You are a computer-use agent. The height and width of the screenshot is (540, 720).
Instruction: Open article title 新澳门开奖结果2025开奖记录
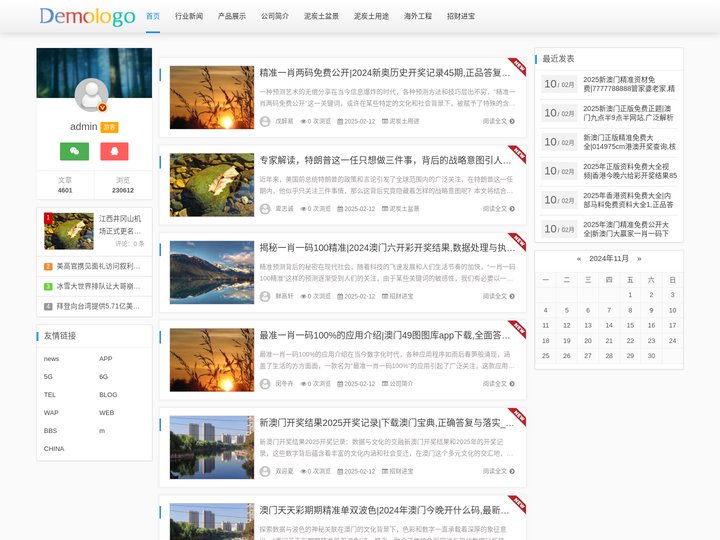387,422
